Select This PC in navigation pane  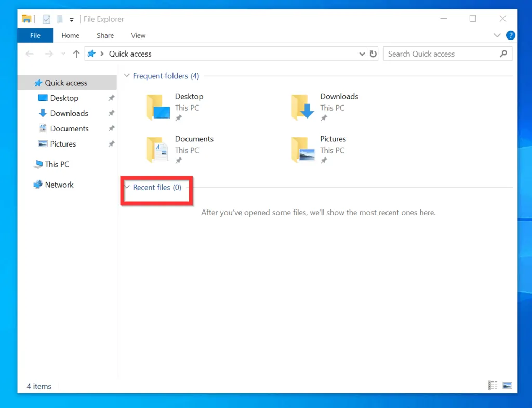(x=57, y=164)
